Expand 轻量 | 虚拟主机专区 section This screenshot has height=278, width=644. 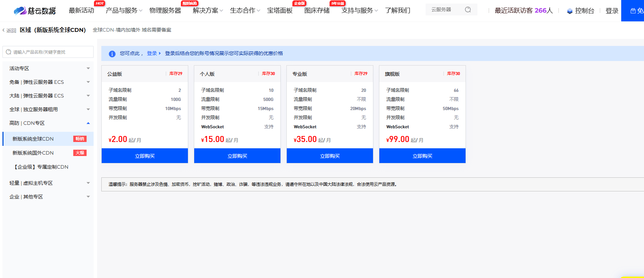(x=48, y=183)
